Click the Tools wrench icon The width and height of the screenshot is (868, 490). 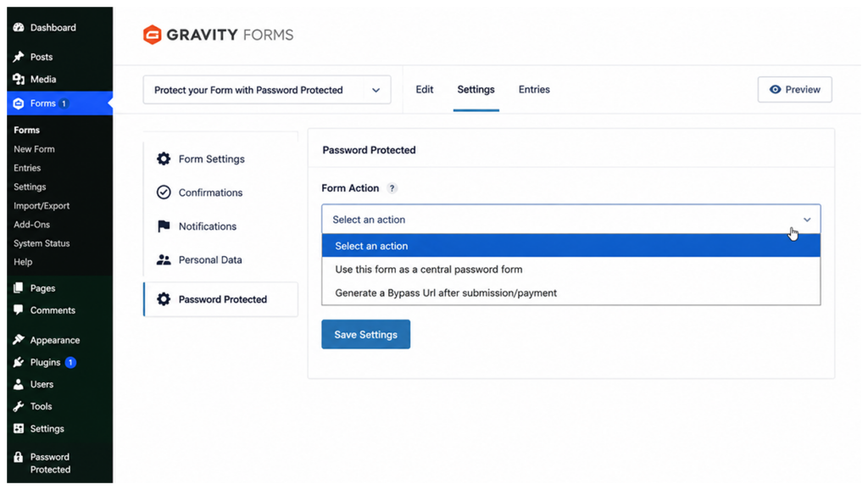tap(19, 406)
